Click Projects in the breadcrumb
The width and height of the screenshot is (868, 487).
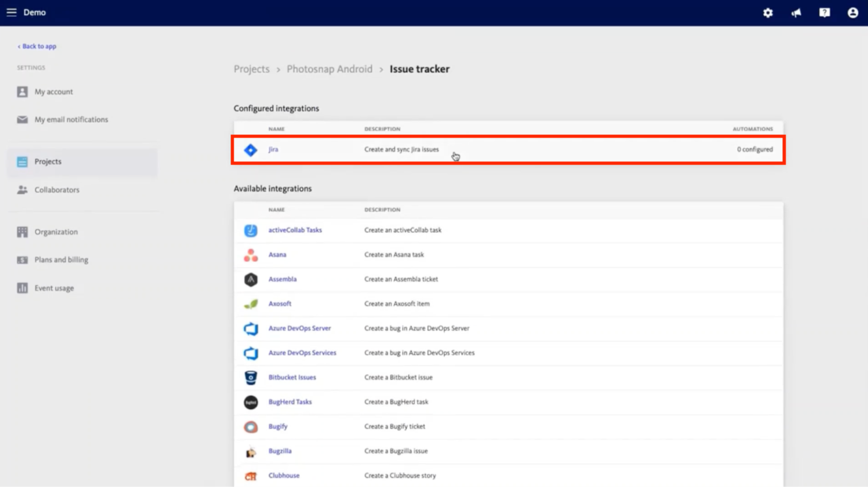click(252, 69)
